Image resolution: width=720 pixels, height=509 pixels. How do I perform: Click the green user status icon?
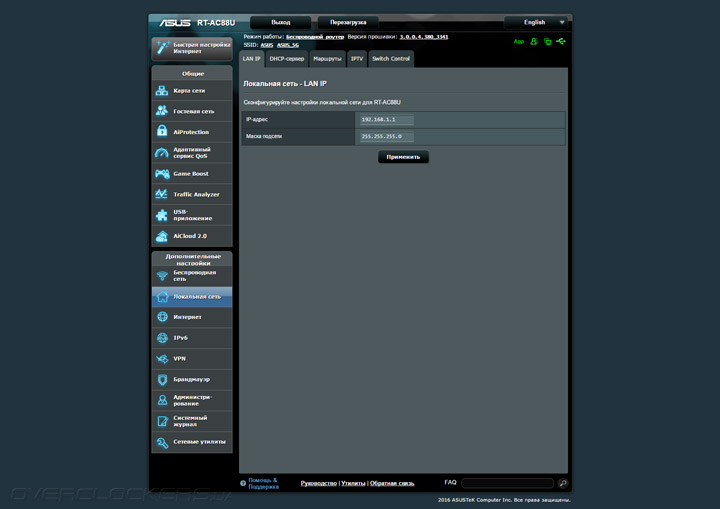click(534, 41)
